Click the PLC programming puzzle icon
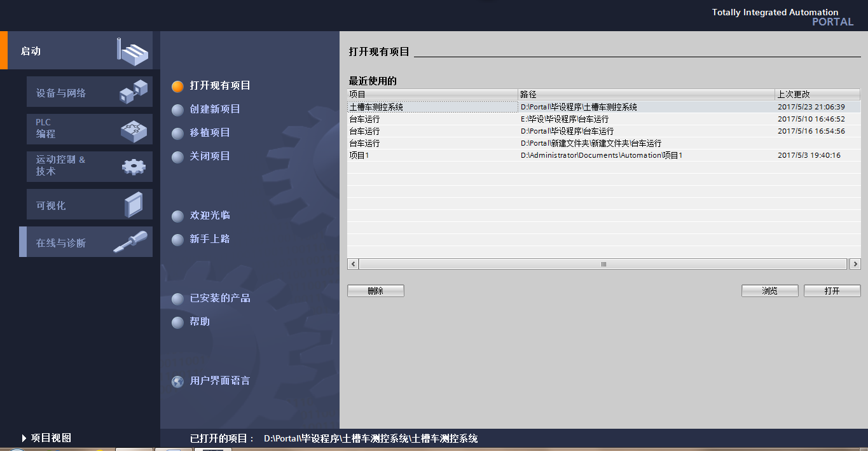868x451 pixels. click(x=134, y=130)
